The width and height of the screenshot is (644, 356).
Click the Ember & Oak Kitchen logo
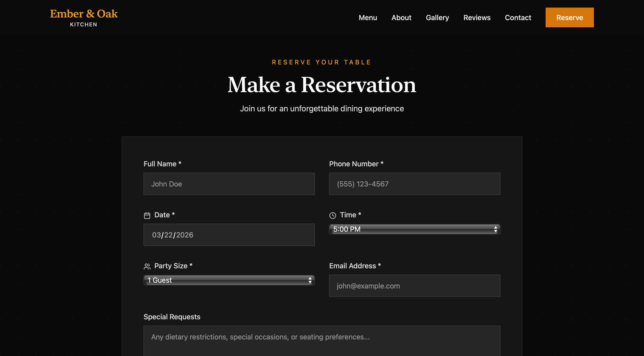point(84,18)
